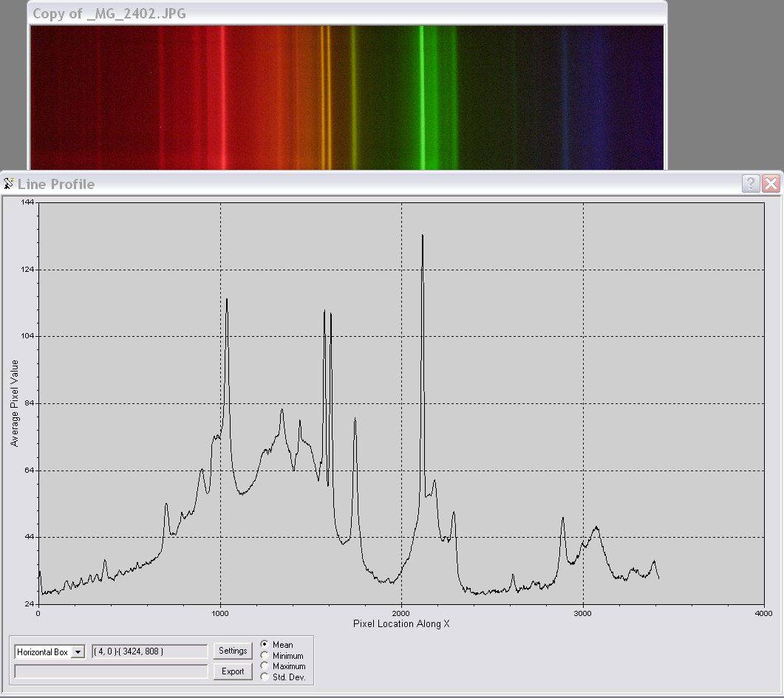Click the empty field beside the Export button
The height and width of the screenshot is (698, 784).
click(111, 671)
